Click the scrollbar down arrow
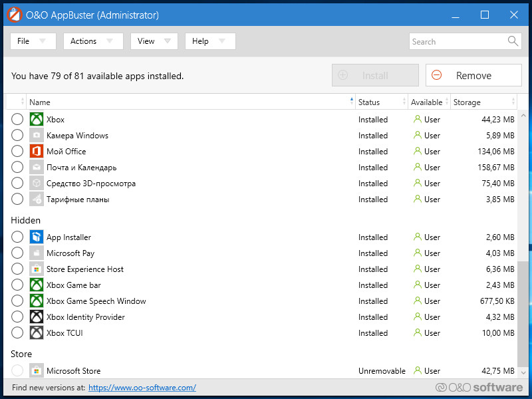This screenshot has width=532, height=399. coord(523,372)
